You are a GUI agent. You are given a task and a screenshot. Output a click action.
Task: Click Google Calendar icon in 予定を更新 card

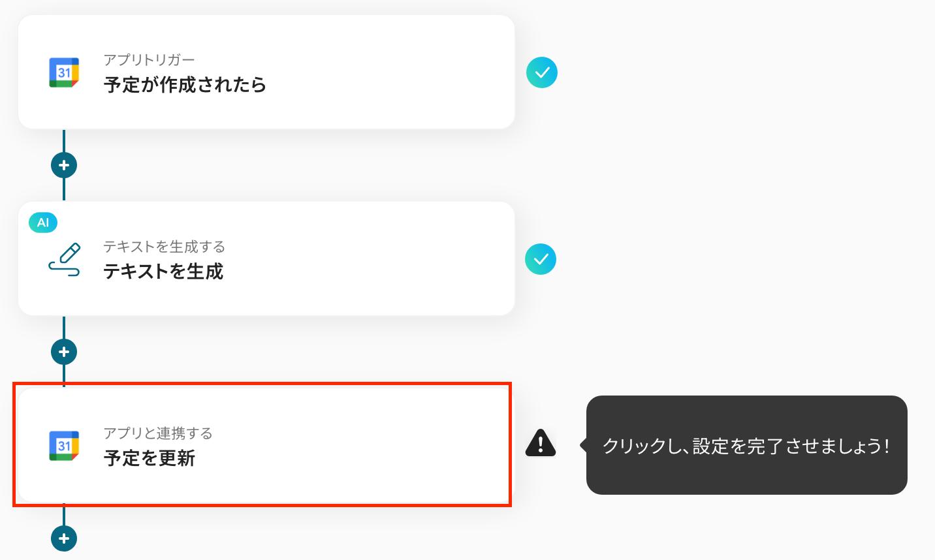[x=64, y=446]
